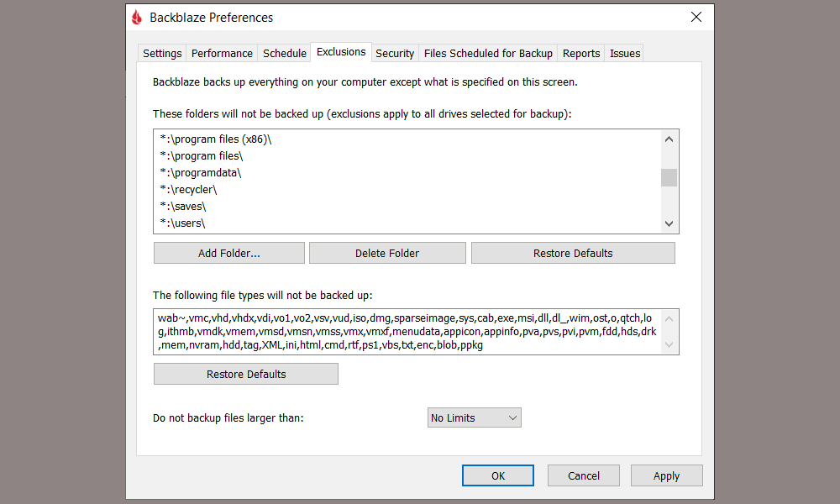
Task: Click folder list scroll down arrow
Action: tap(669, 224)
